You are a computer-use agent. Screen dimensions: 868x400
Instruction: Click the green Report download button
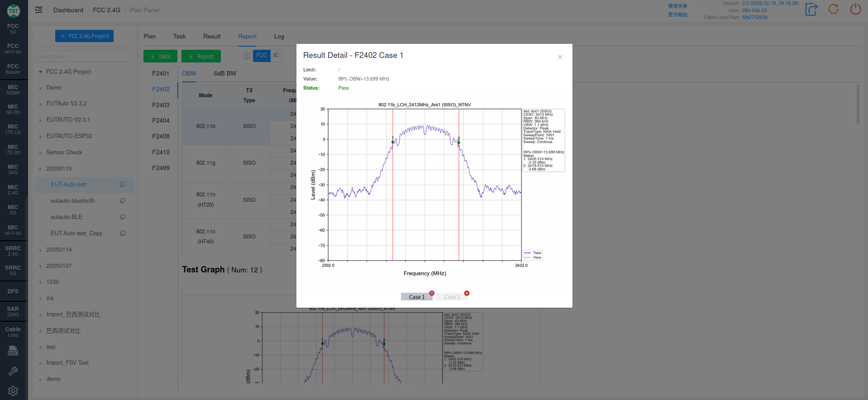click(x=201, y=56)
